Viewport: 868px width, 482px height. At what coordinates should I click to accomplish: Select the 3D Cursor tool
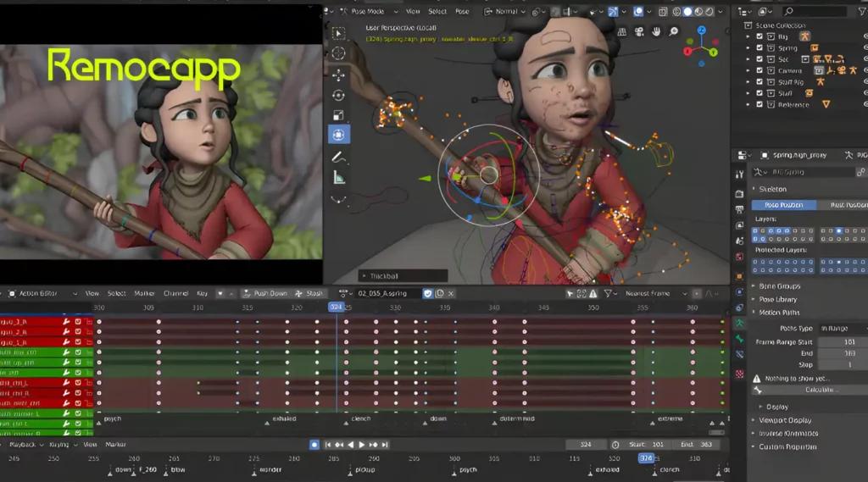pyautogui.click(x=339, y=53)
